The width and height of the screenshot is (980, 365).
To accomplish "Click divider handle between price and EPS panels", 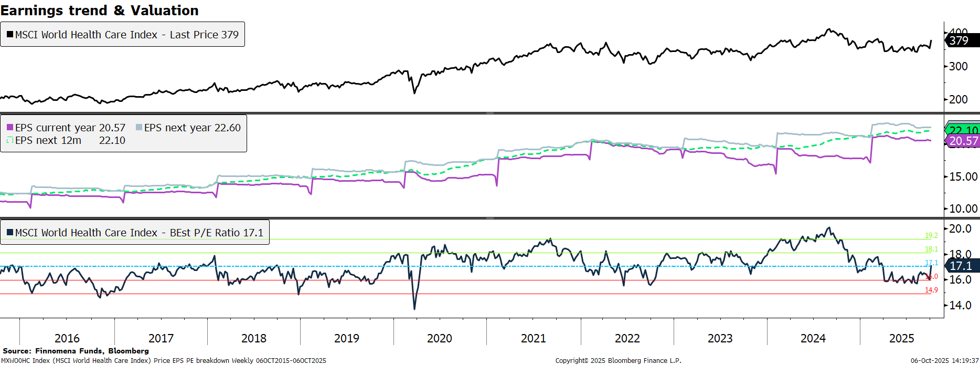I will coord(489,113).
